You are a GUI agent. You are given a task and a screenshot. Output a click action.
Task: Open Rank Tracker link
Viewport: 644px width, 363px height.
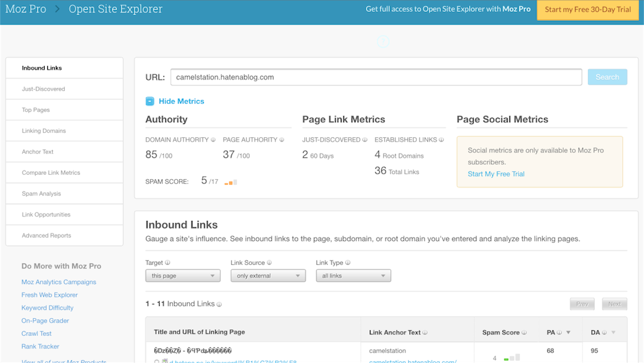40,346
